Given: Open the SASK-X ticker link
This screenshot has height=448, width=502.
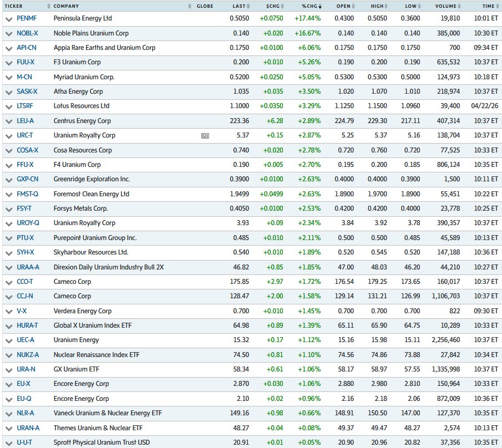Looking at the screenshot, I should (x=27, y=91).
